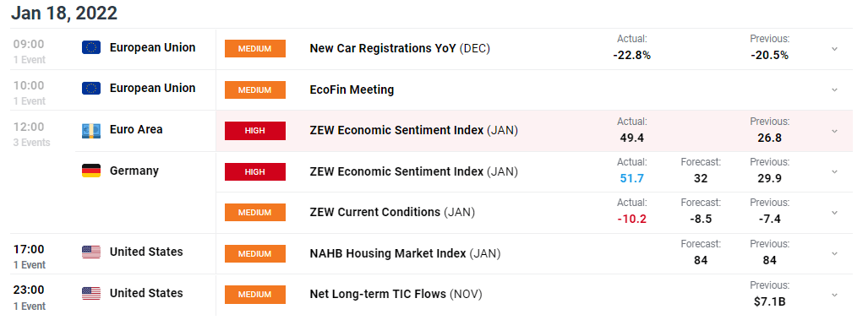Click the United States flag at 17:00
The width and height of the screenshot is (868, 320).
point(91,252)
